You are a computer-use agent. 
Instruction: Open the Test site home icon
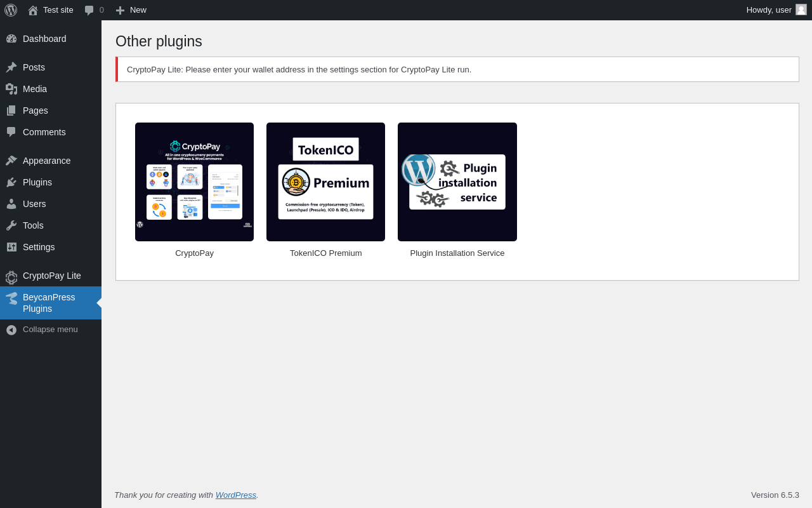33,10
